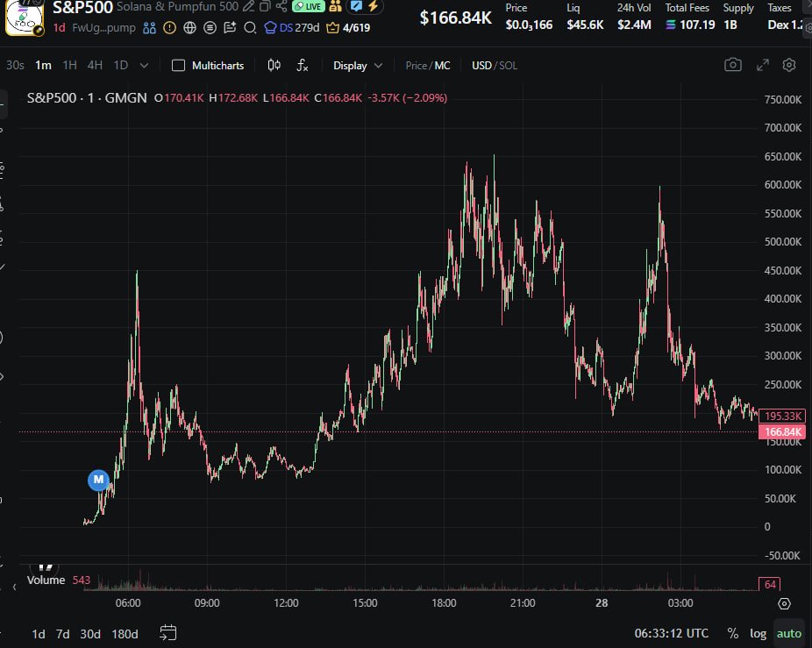Open the price scale settings hexagon icon
Screen dimensions: 812x648
pyautogui.click(x=785, y=603)
